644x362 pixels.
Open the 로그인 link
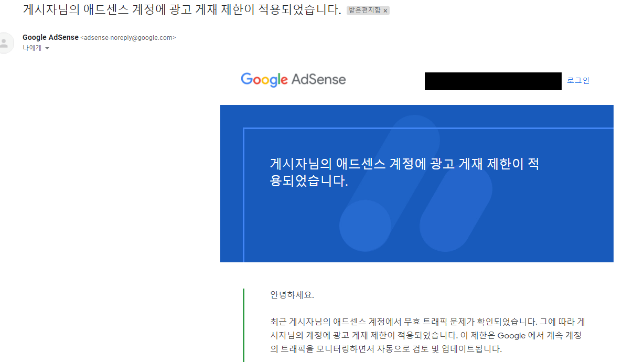577,80
